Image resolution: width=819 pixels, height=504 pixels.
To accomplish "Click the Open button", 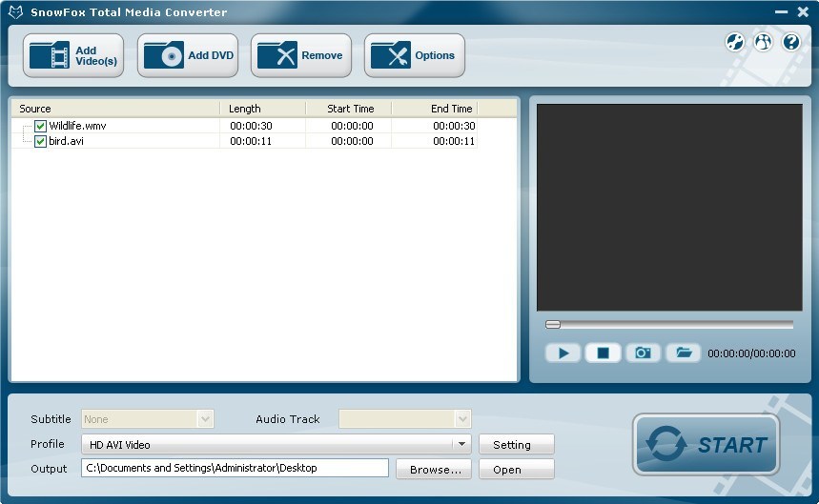I will click(x=516, y=469).
